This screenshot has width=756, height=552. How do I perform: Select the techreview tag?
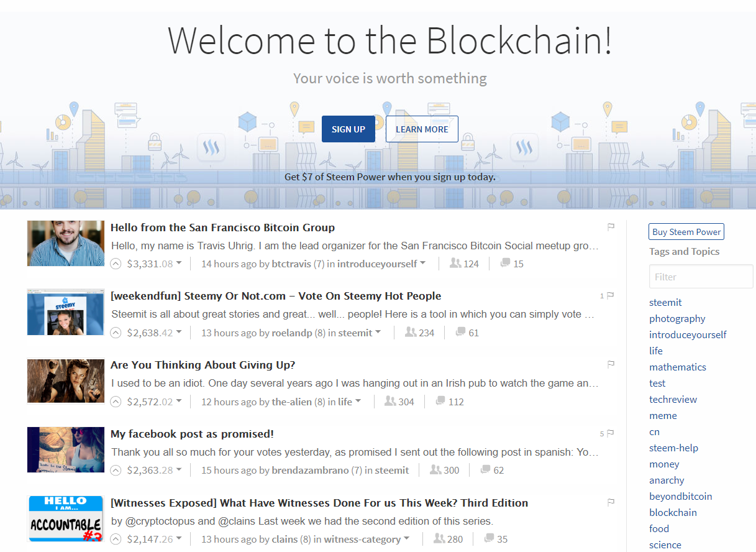673,399
